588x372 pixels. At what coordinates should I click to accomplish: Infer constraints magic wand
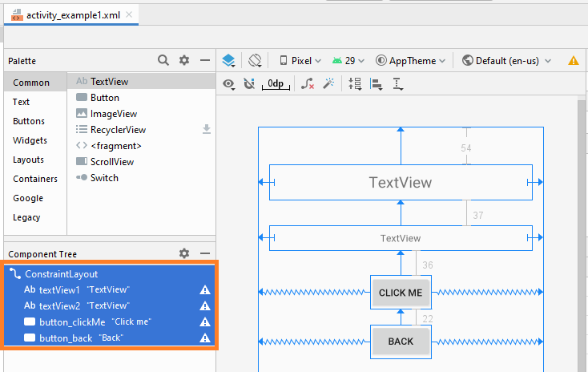point(328,83)
